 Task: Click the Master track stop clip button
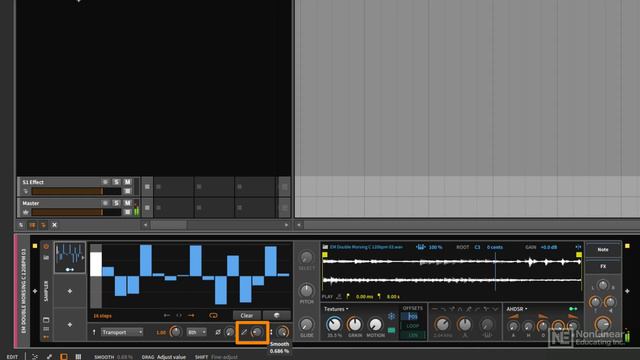coord(147,208)
